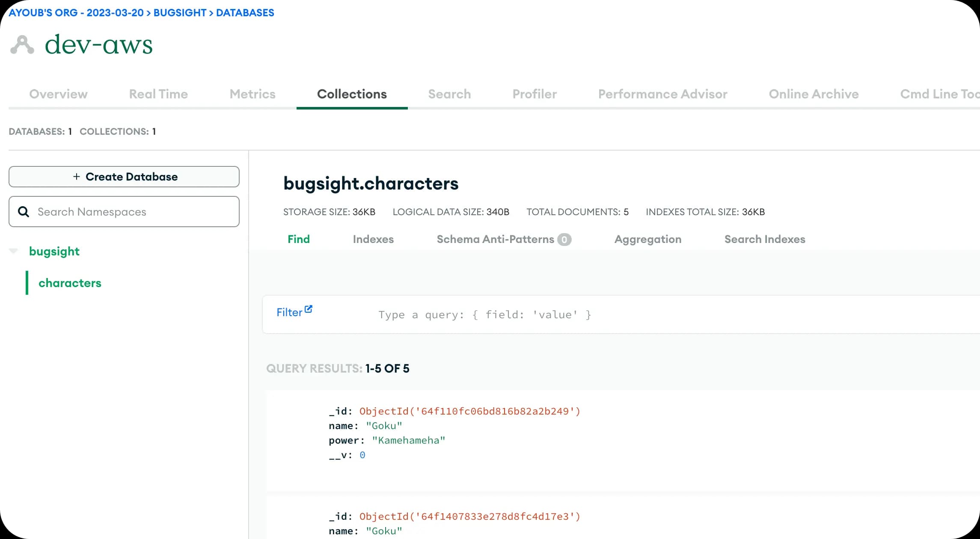Click the "Goku" name in the first document

point(384,426)
